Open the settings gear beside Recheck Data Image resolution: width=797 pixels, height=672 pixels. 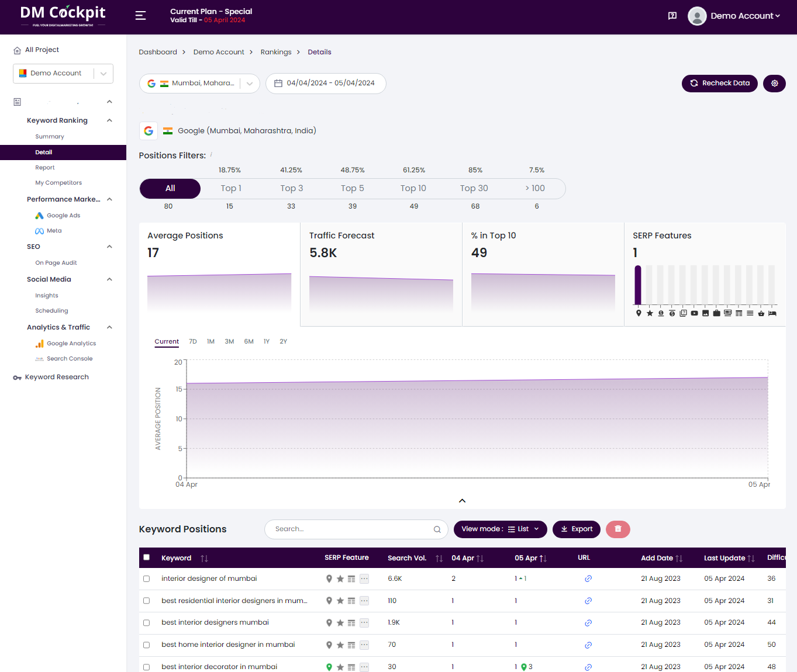[x=774, y=83]
